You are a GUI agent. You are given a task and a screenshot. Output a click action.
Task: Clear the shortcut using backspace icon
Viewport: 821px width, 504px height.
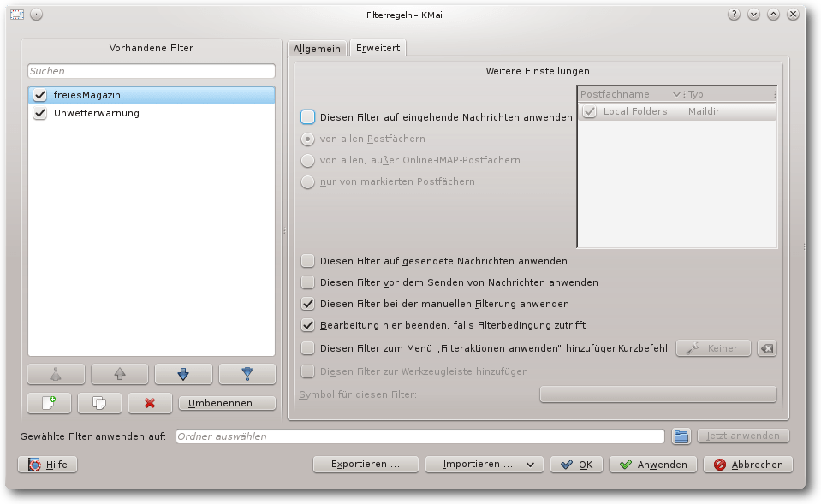coord(767,348)
